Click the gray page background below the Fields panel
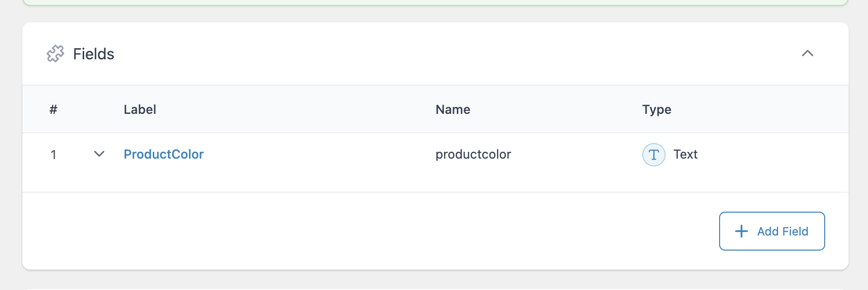Image resolution: width=868 pixels, height=290 pixels. [x=435, y=280]
